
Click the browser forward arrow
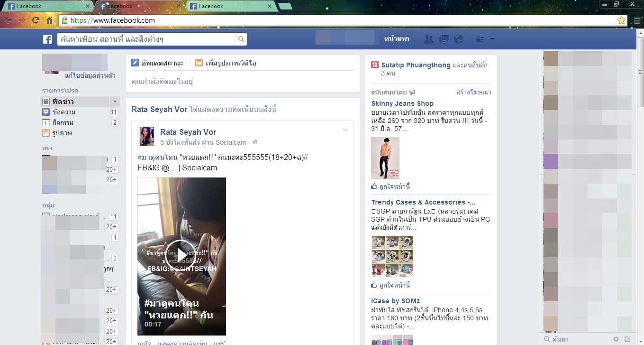(x=22, y=20)
